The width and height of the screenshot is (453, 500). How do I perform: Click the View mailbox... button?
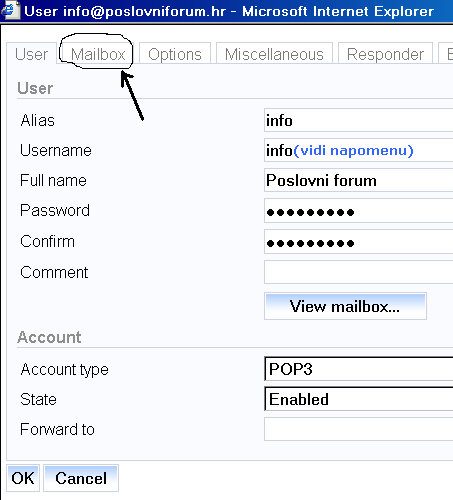[x=345, y=306]
